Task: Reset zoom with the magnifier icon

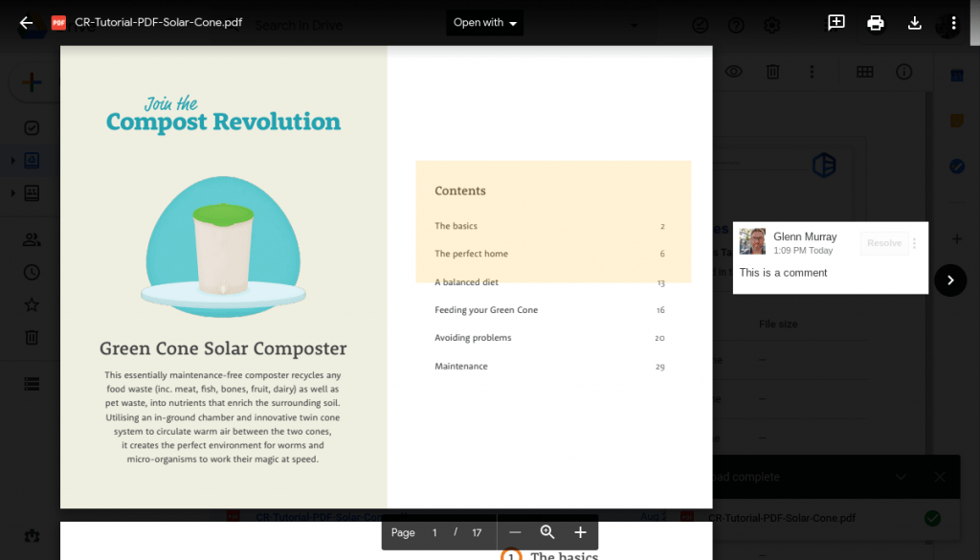Action: point(546,532)
